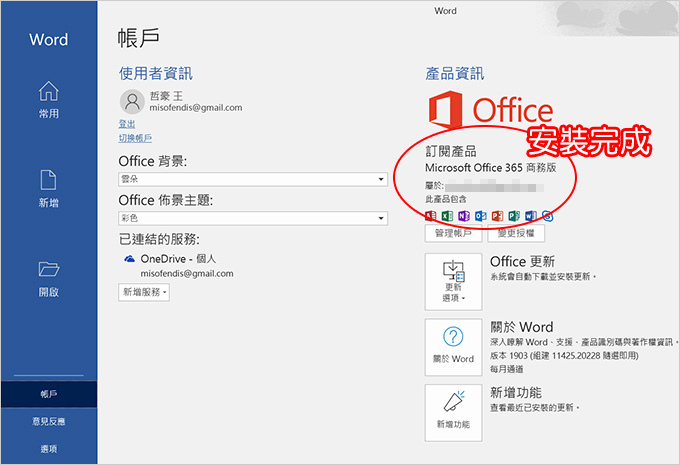Image resolution: width=680 pixels, height=465 pixels.
Task: Click the Microsoft Office 365 商務版 text
Action: tap(490, 167)
